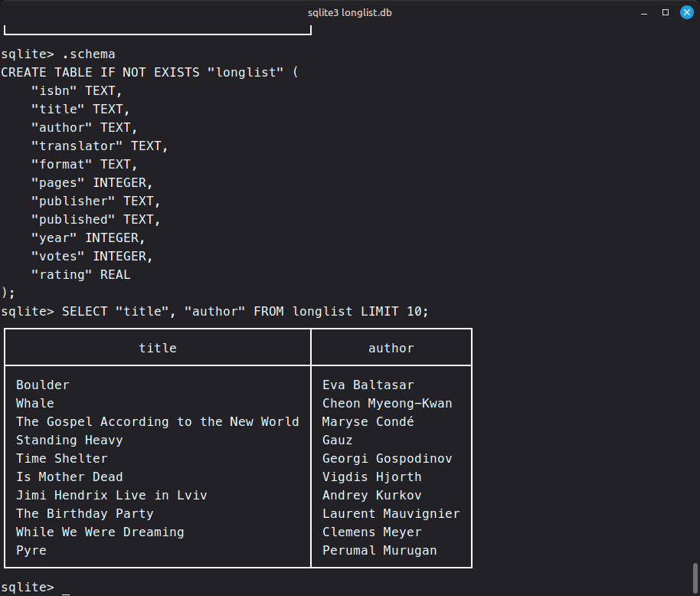
Task: Click the "author" column header
Action: (391, 348)
